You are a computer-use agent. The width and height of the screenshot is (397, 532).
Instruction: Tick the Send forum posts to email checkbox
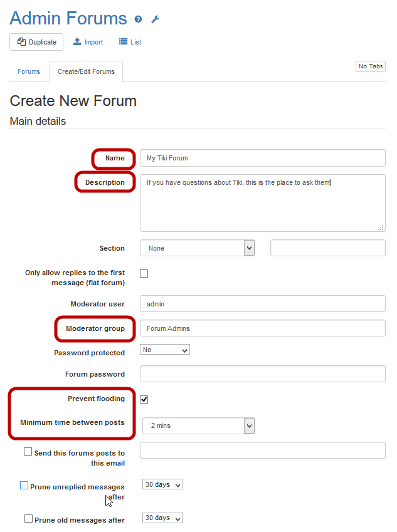28,452
